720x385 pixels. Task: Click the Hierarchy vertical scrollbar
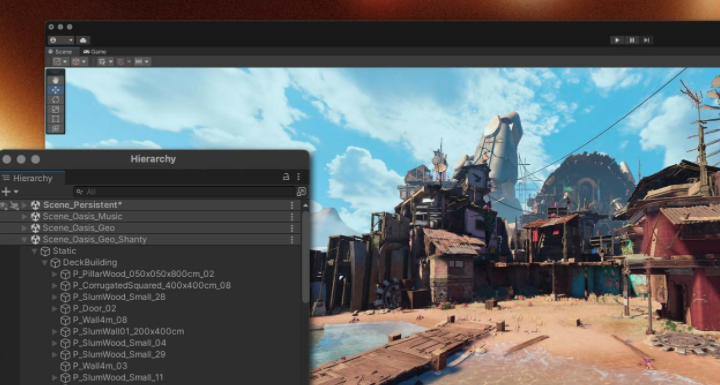[306, 256]
